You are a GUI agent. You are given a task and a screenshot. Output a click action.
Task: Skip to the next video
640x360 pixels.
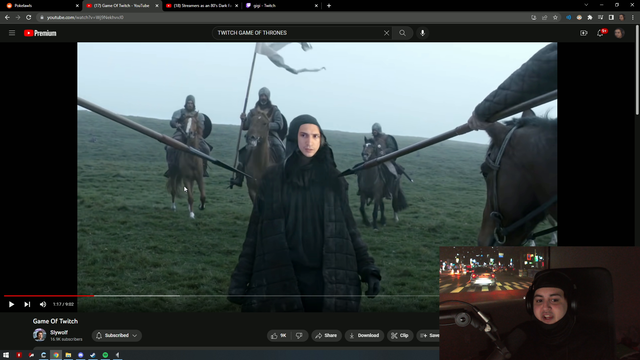27,304
